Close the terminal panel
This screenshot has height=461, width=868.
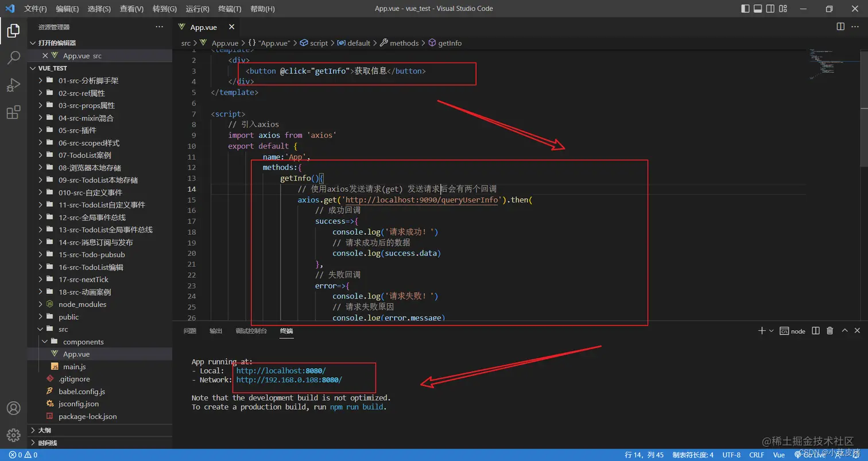[x=858, y=331]
